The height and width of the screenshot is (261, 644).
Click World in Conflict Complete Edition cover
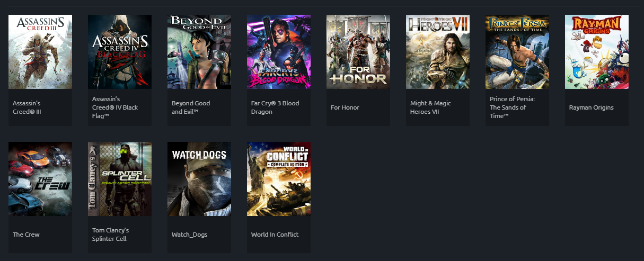(x=279, y=179)
